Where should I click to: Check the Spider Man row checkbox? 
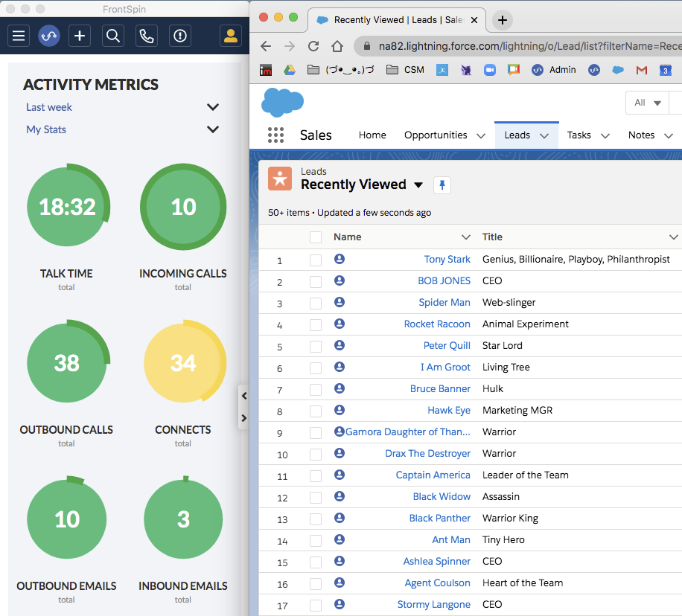tap(316, 304)
